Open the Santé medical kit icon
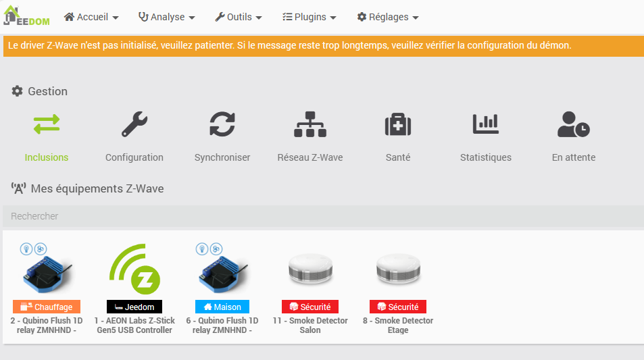Screen dimensions: 644x360 [x=398, y=124]
